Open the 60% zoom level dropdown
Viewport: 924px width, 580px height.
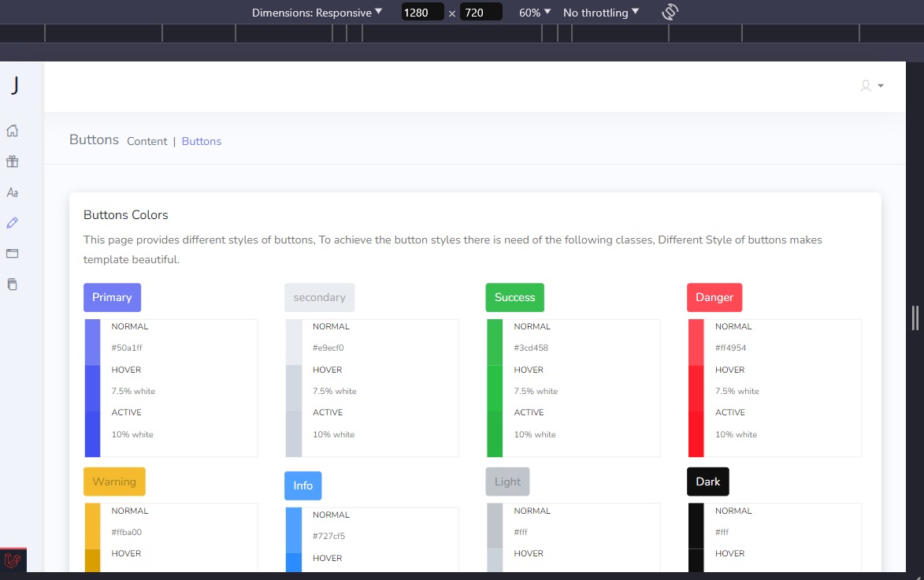(x=534, y=12)
